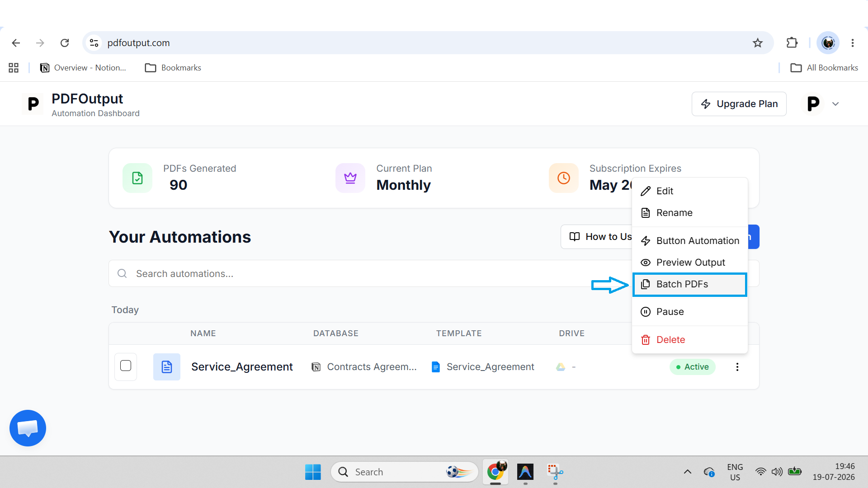Click the Service_Agreement document icon
The image size is (868, 488).
pos(166,367)
